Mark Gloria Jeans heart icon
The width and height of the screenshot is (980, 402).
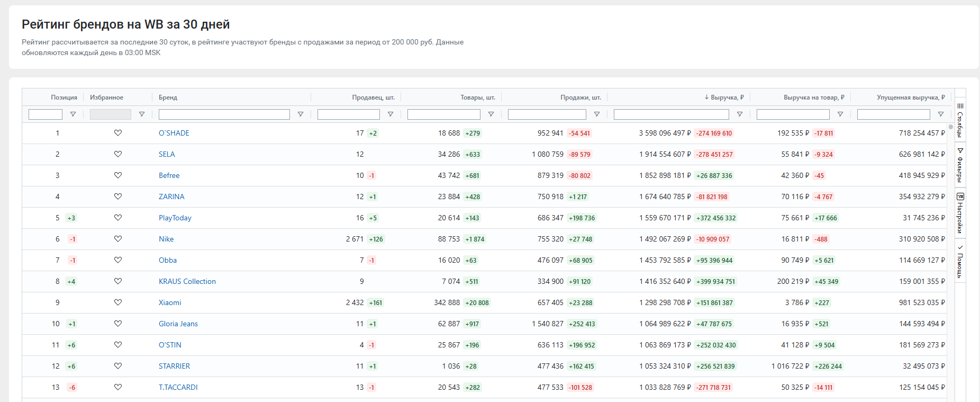point(118,324)
